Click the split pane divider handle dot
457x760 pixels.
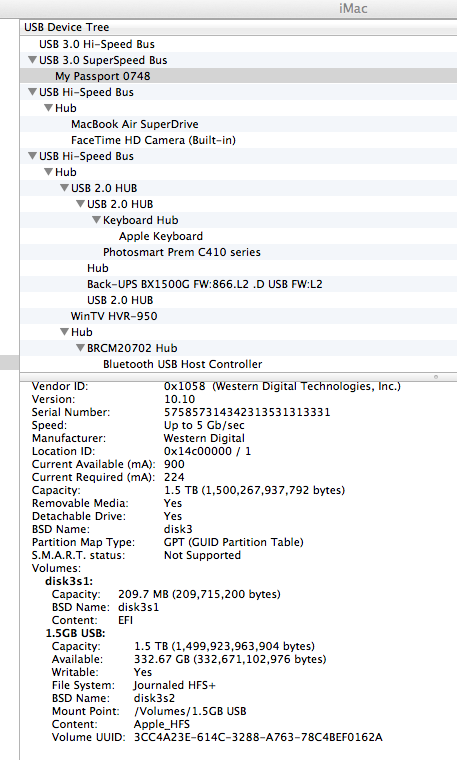point(436,377)
